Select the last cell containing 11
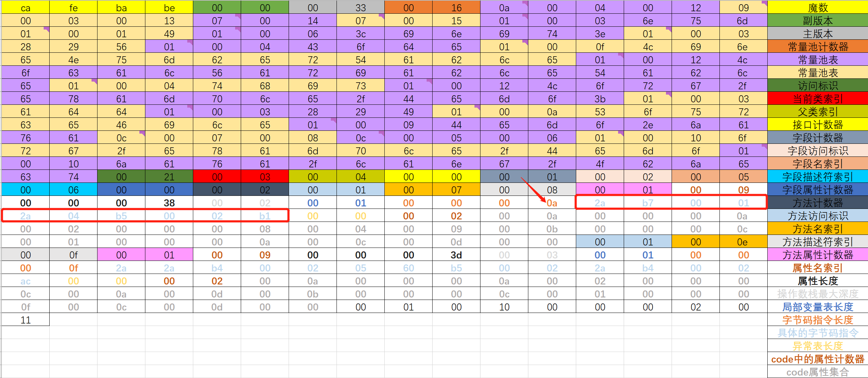 tap(25, 320)
